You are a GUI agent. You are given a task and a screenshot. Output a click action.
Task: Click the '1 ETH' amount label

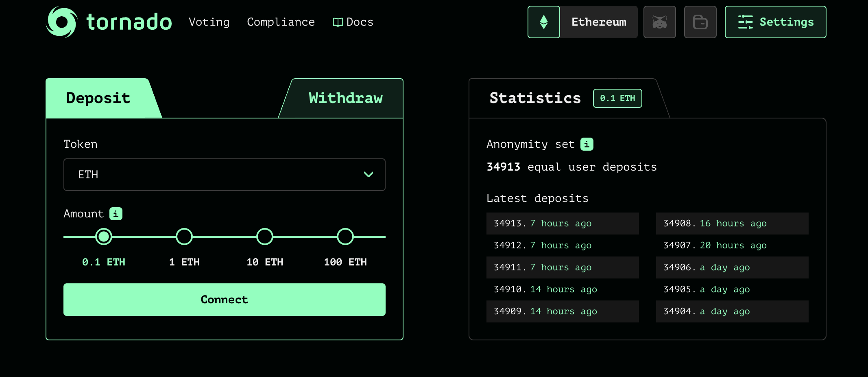184,262
